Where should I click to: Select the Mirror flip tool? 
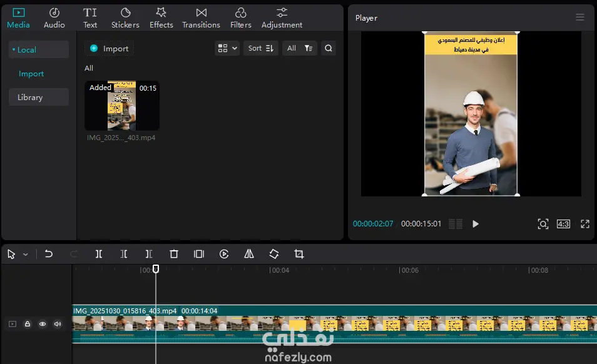click(249, 254)
